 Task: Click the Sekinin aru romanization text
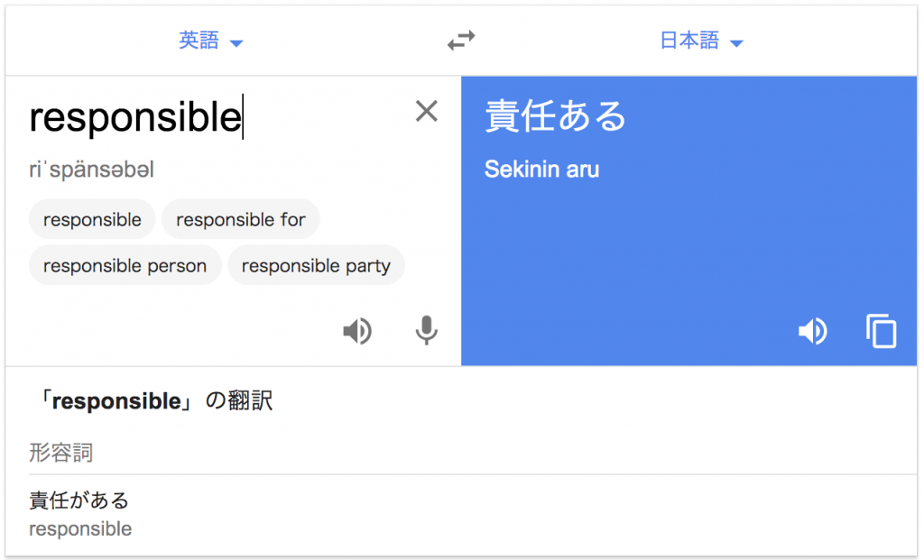coord(541,169)
